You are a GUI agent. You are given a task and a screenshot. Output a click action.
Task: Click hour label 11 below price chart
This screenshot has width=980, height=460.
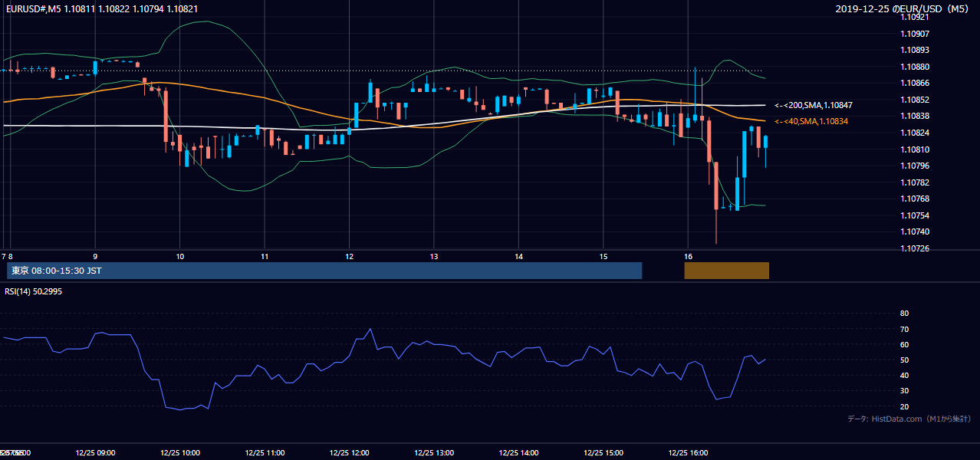[264, 256]
